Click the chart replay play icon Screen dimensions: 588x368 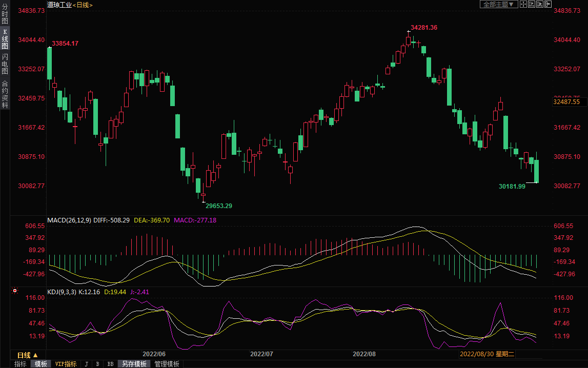pos(540,4)
